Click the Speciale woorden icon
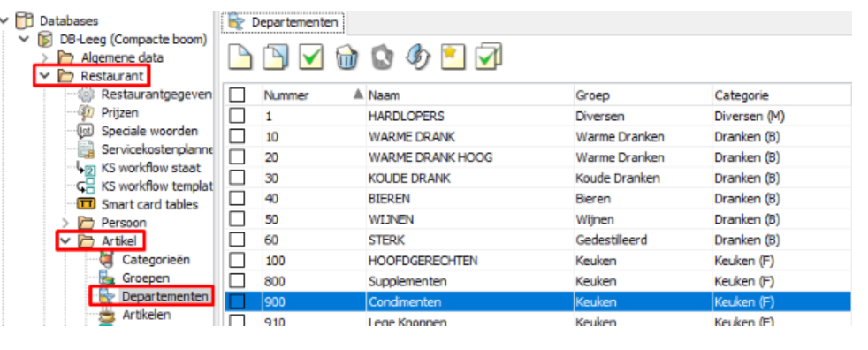The height and width of the screenshot is (350, 868). click(87, 131)
